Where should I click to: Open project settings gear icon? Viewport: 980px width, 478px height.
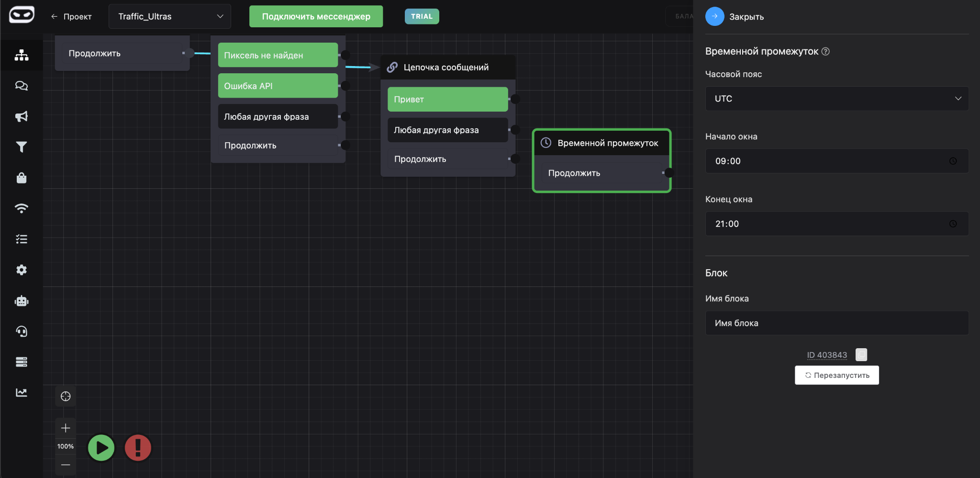click(x=22, y=270)
